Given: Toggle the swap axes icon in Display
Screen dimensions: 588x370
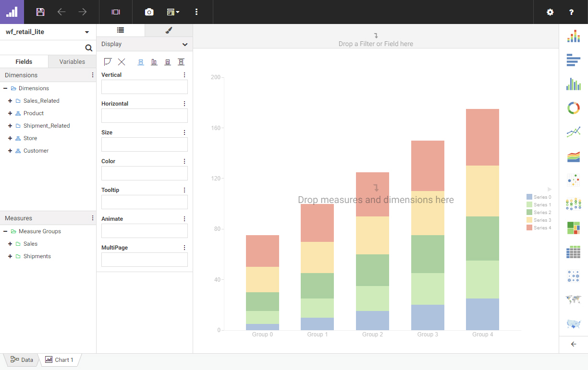Looking at the screenshot, I should pyautogui.click(x=108, y=62).
